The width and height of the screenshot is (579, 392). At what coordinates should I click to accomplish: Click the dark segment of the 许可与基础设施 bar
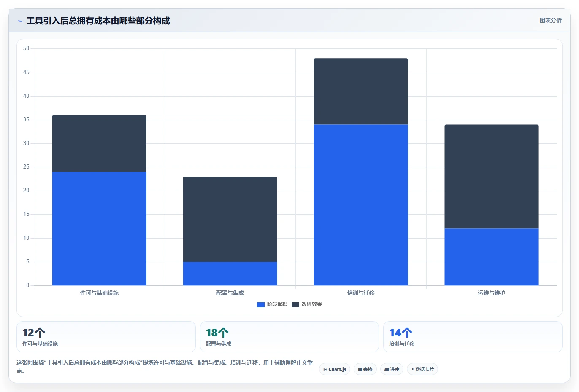pyautogui.click(x=99, y=143)
